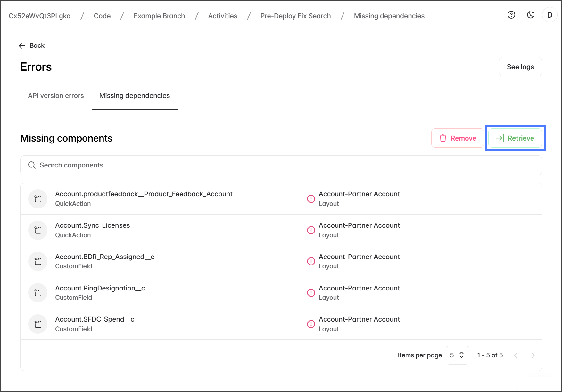Screen dimensions: 562x392
Task: Click the help question mark icon
Action: (511, 15)
